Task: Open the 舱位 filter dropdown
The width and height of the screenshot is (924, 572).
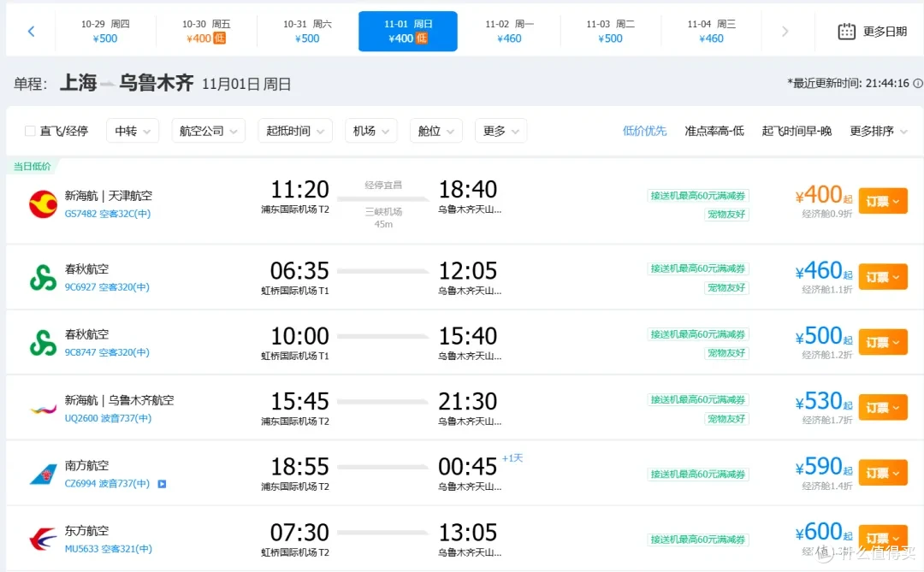Action: [x=436, y=131]
